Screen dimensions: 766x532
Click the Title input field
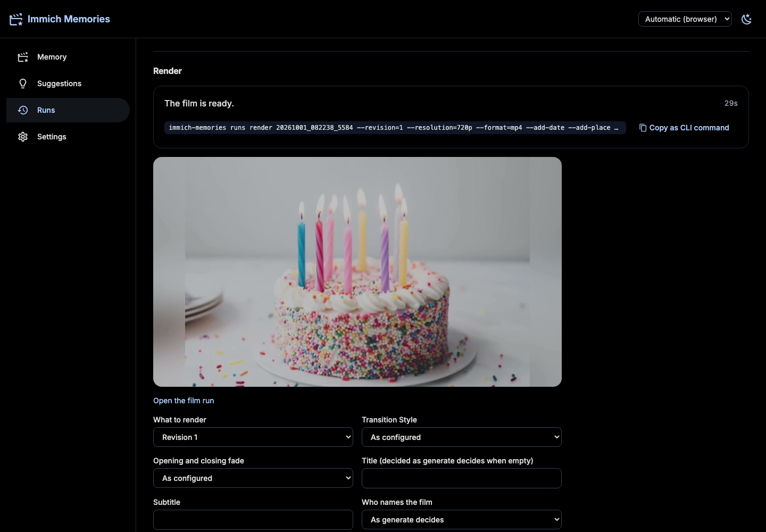(462, 478)
